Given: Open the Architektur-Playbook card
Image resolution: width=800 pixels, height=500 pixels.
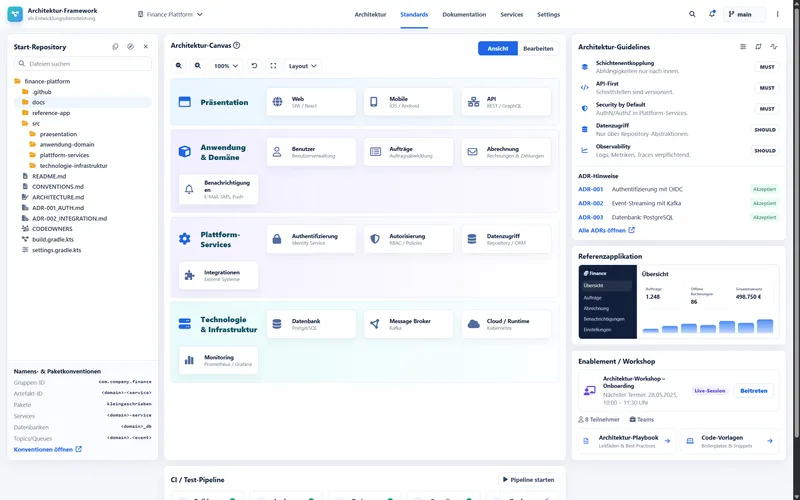Looking at the screenshot, I should [x=628, y=441].
